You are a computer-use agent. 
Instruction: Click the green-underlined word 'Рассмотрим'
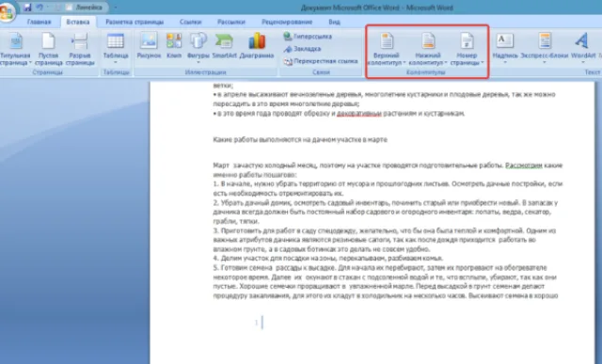tap(524, 166)
